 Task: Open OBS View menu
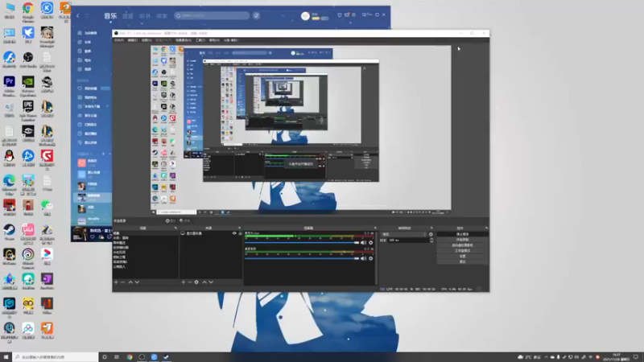click(147, 40)
